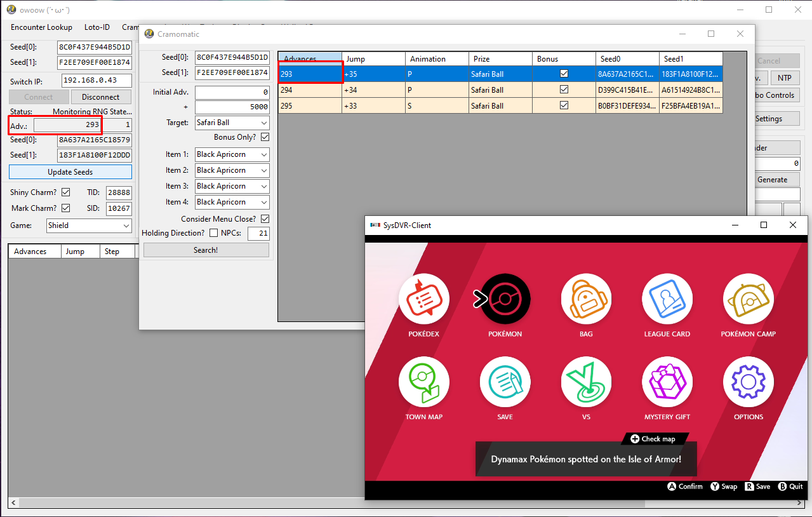This screenshot has height=517, width=812.
Task: Click the Animation column header
Action: pyautogui.click(x=437, y=58)
